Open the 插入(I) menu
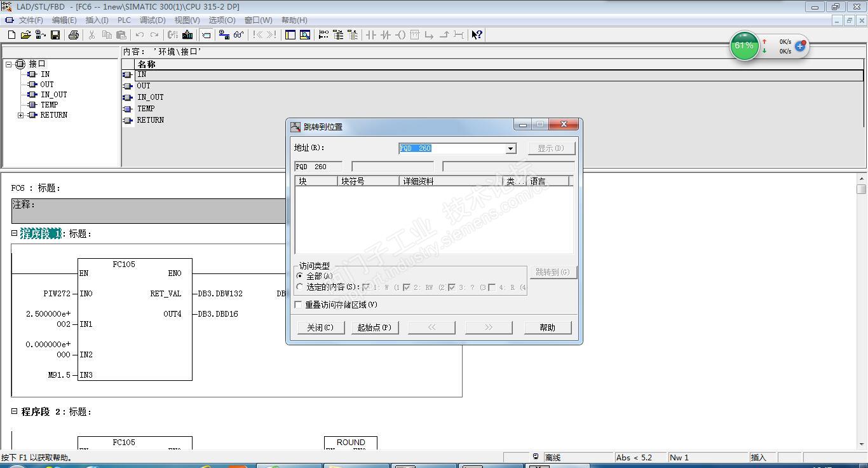Screen dimensions: 868x468 pyautogui.click(x=97, y=20)
